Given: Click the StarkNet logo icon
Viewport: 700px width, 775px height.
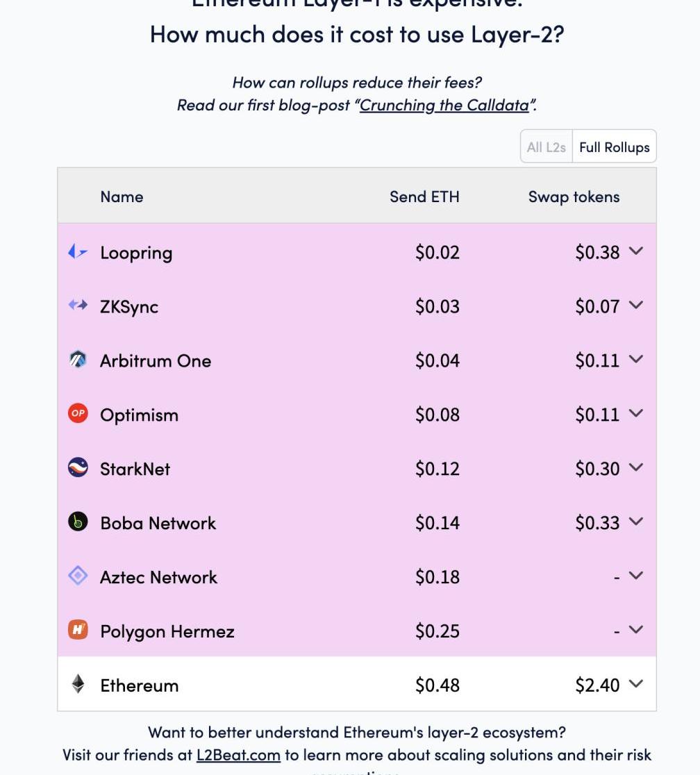Looking at the screenshot, I should tap(78, 468).
